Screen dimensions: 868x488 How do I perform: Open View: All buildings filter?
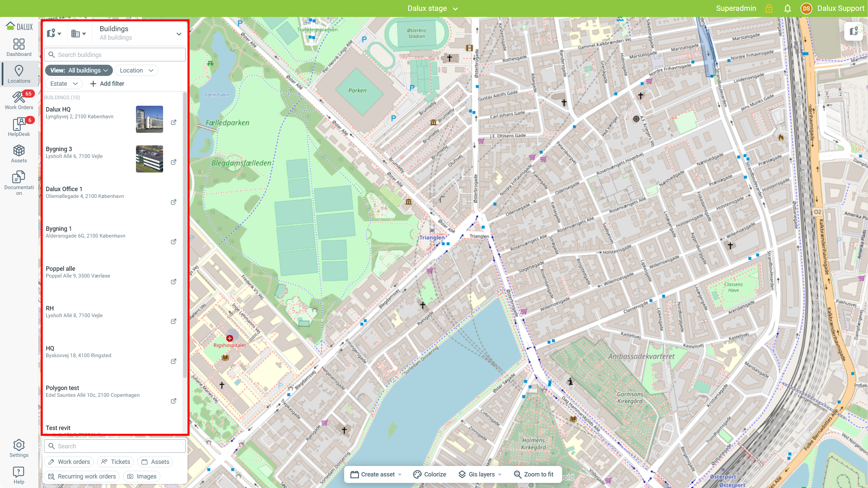point(79,70)
